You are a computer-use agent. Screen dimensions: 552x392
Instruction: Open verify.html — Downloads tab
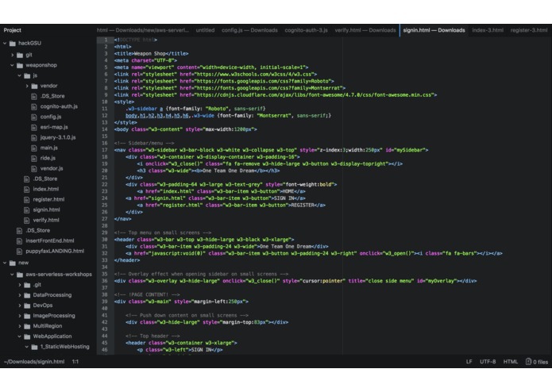point(365,30)
